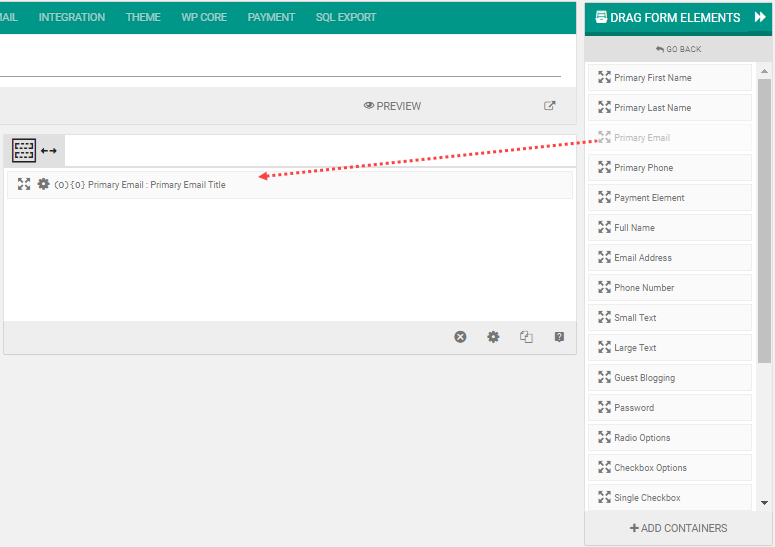Click the horizontal resize arrows icon
This screenshot has width=775, height=547.
49,151
